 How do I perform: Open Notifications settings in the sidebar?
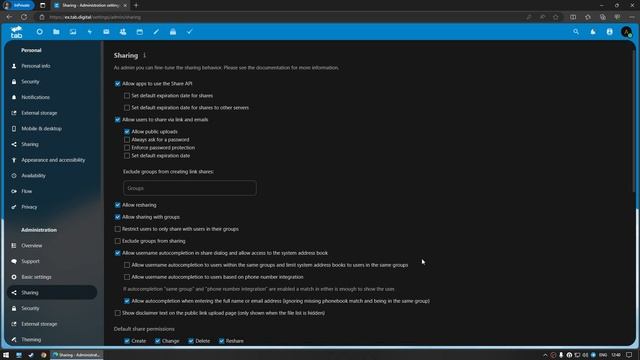point(52,97)
